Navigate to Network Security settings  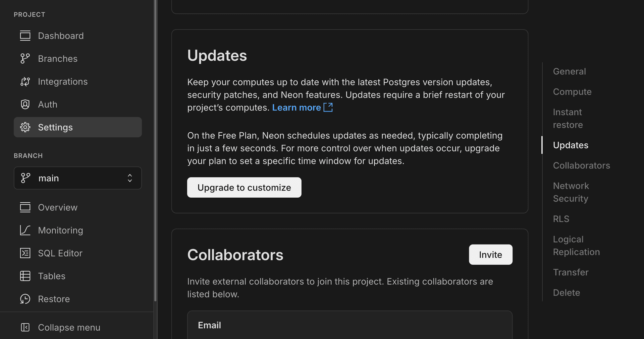pos(571,192)
